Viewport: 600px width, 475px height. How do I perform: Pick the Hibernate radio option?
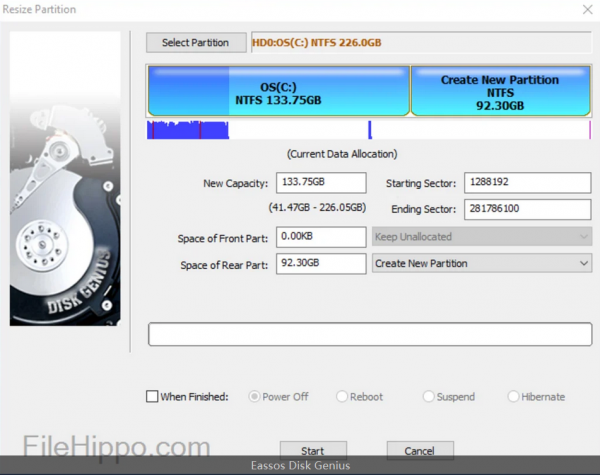tap(513, 397)
